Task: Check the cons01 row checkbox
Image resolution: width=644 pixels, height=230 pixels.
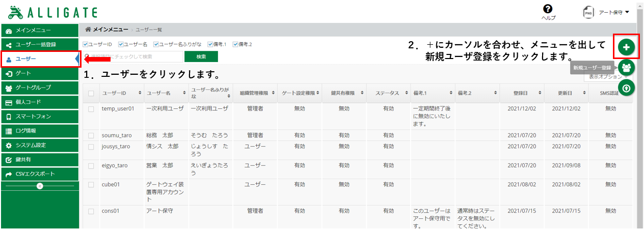Action: (x=91, y=211)
